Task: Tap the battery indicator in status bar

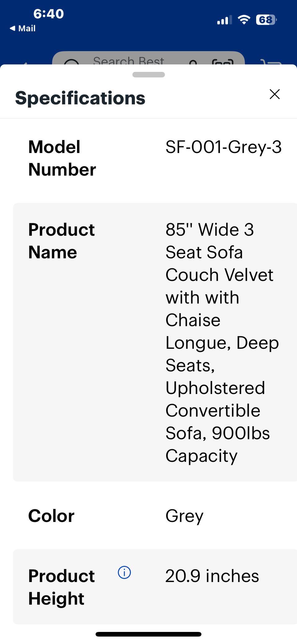Action: tap(266, 20)
